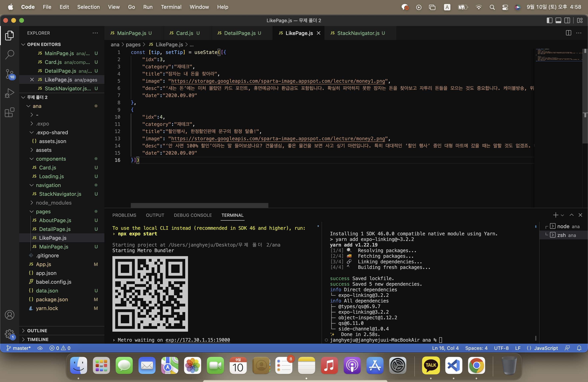Open App Store from the Dock

[x=375, y=365]
